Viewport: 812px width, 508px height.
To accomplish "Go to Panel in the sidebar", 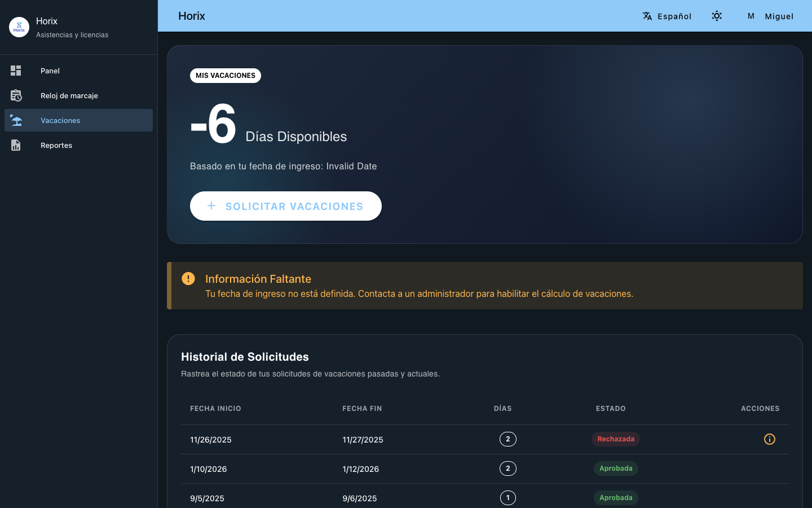I will 50,71.
